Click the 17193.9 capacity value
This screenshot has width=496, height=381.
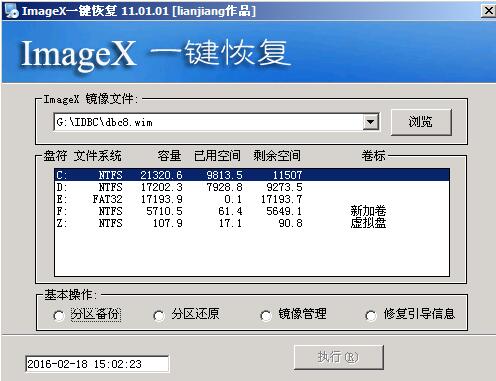(162, 199)
